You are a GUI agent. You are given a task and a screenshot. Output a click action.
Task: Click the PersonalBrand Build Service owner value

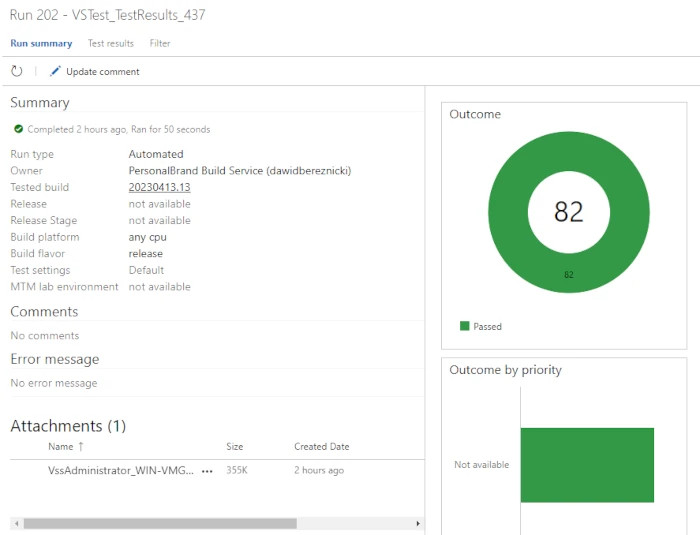tap(240, 171)
